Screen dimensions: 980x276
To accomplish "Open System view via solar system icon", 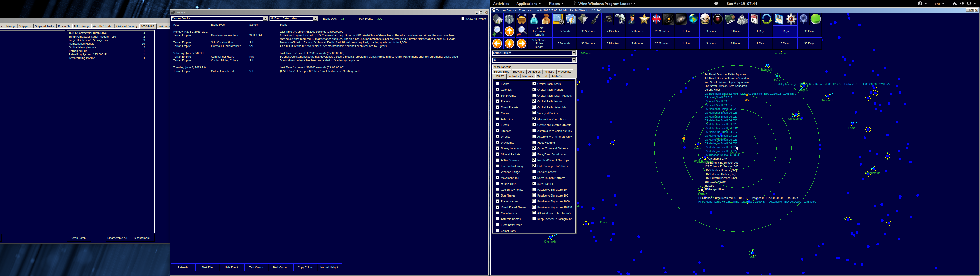I will tap(669, 19).
